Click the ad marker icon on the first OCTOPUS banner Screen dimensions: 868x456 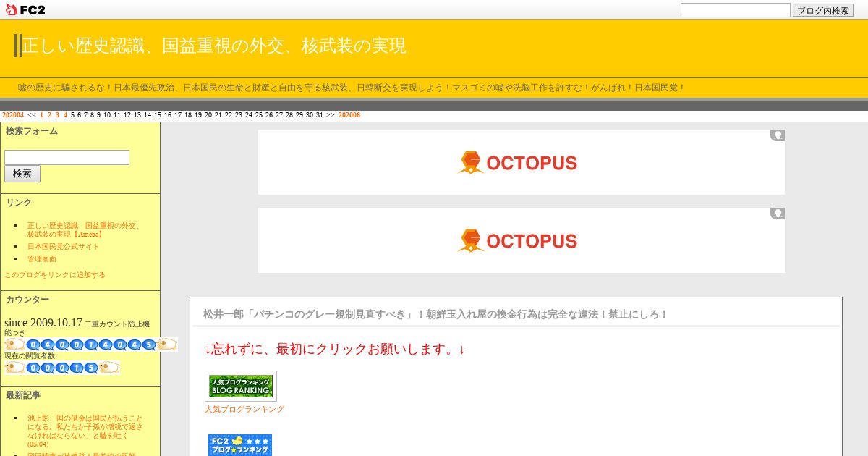coord(778,135)
